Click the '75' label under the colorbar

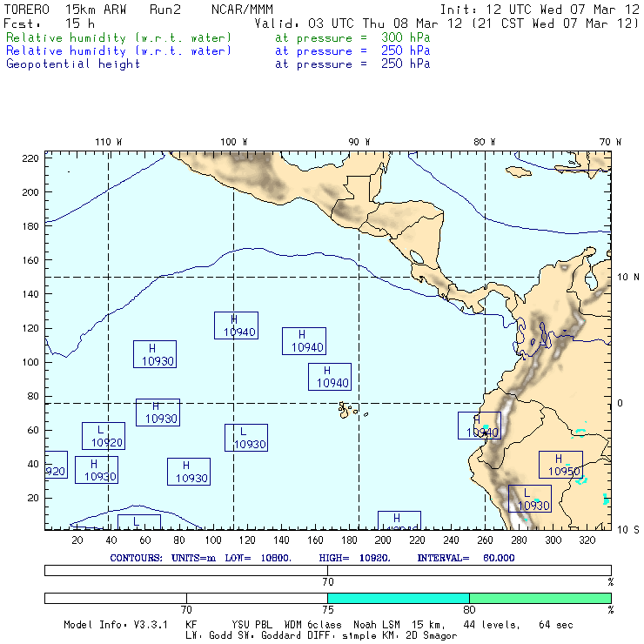click(328, 609)
